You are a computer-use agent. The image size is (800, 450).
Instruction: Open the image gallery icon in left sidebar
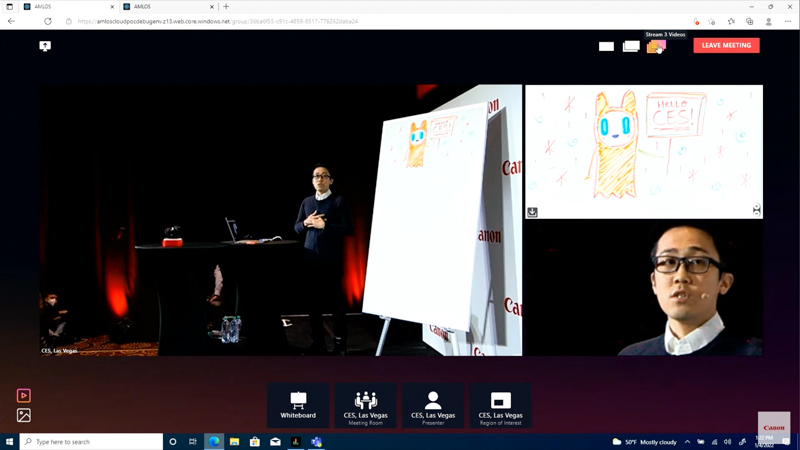tap(23, 415)
